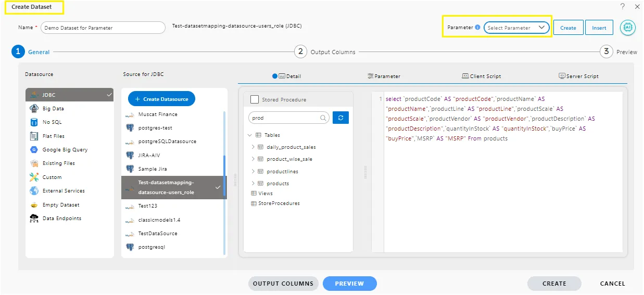Viewport: 644px width, 295px height.
Task: Click the help question mark icon
Action: click(622, 7)
